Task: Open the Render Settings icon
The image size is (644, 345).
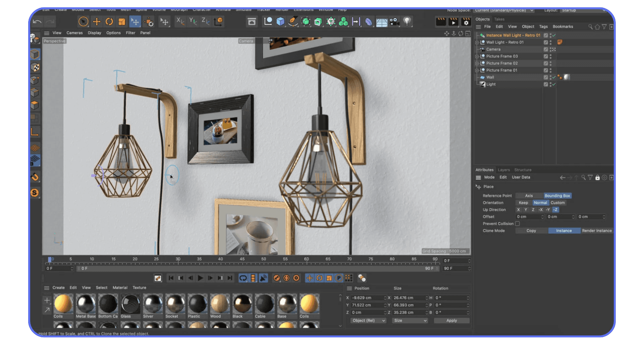Action: click(x=466, y=22)
